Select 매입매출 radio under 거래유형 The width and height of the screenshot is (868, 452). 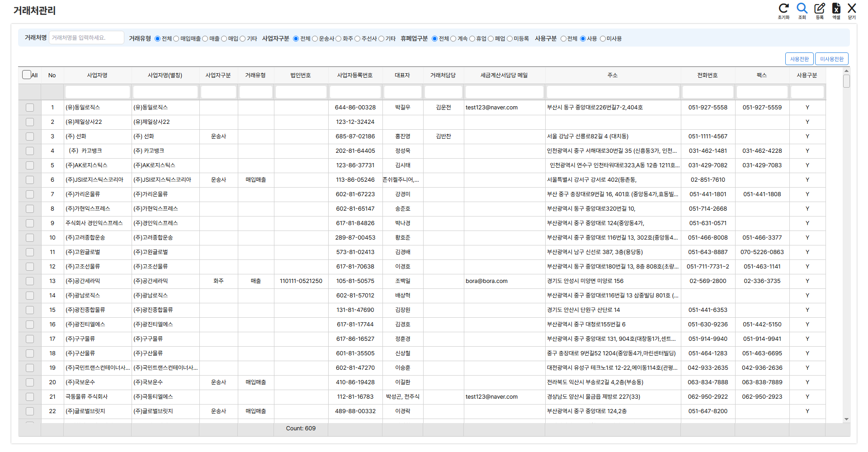coord(176,39)
